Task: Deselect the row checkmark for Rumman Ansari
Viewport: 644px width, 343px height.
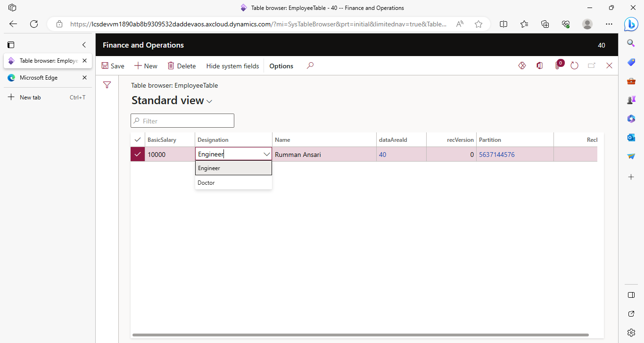Action: (138, 154)
